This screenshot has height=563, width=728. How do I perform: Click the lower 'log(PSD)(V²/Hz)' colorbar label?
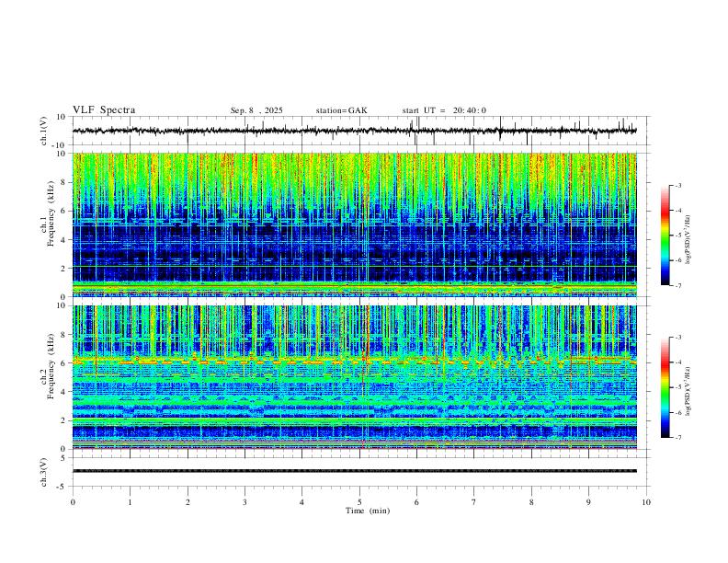tap(688, 391)
